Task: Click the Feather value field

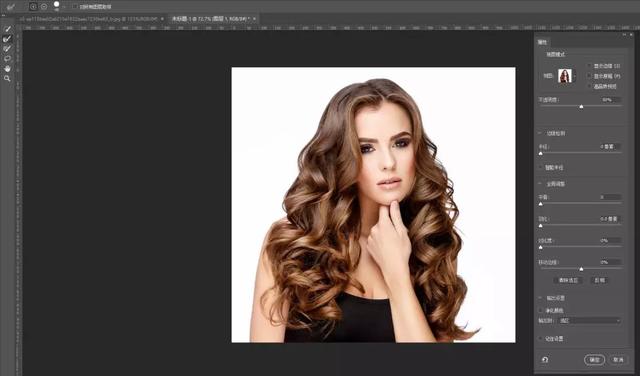Action: [610, 219]
